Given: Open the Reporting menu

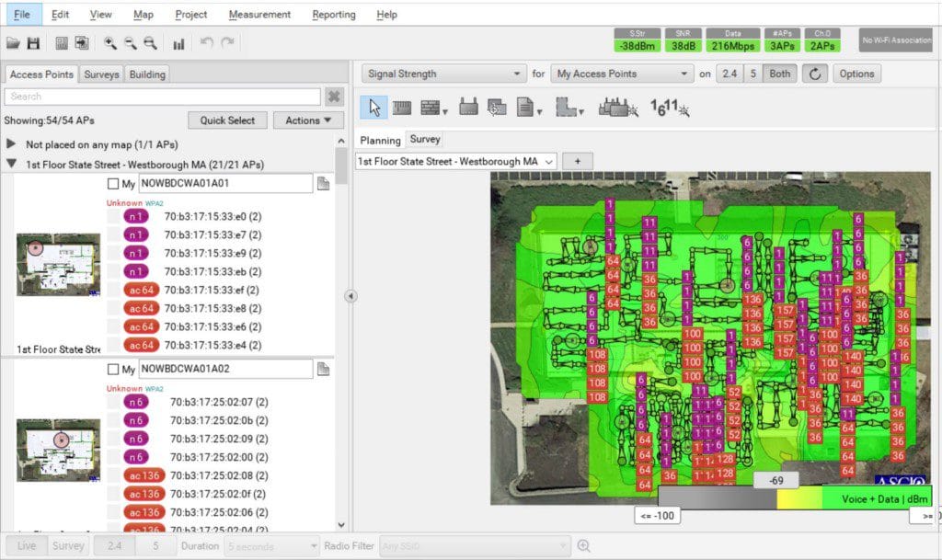Looking at the screenshot, I should coord(334,15).
